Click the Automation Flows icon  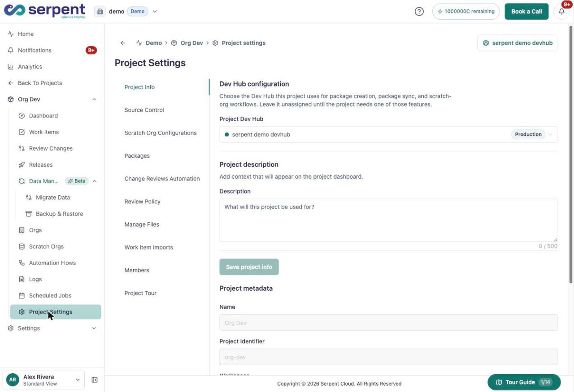pos(22,263)
